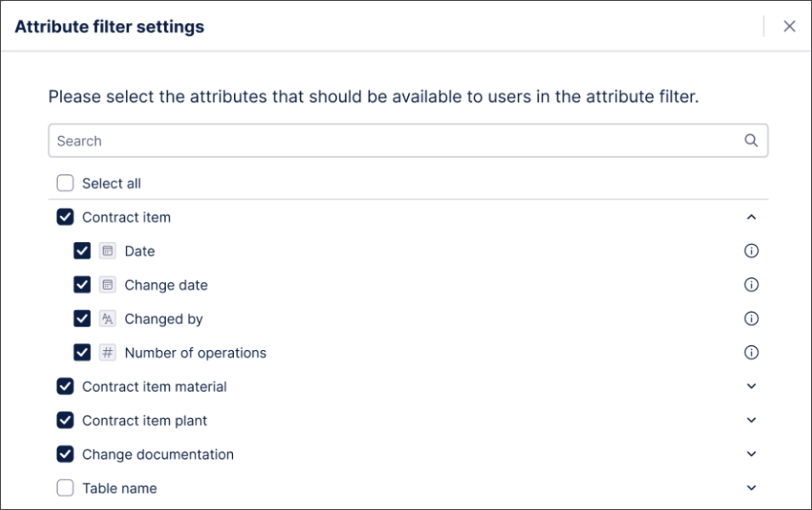This screenshot has width=812, height=510.
Task: Expand the Contract item plant section
Action: pyautogui.click(x=752, y=420)
